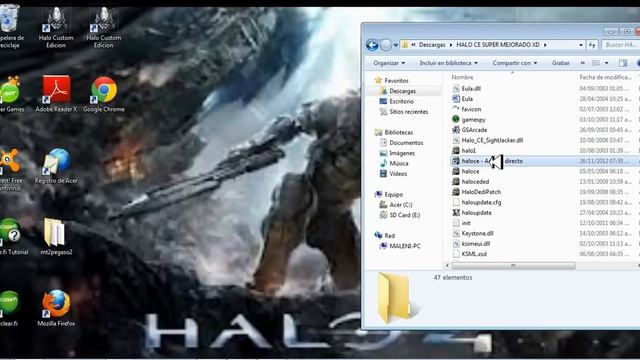The width and height of the screenshot is (640, 360).
Task: Open the Vídeos library
Action: coord(398,174)
